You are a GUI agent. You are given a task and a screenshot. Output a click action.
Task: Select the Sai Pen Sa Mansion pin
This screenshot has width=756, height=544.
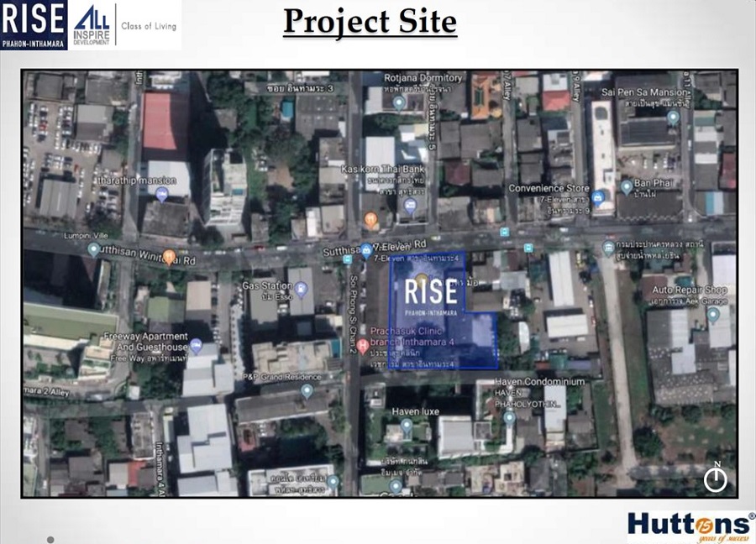click(x=672, y=118)
